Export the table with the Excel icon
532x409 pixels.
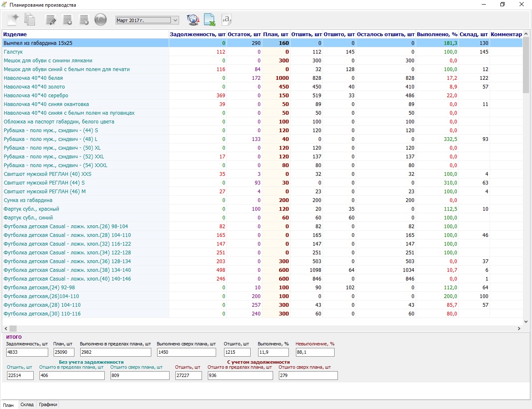pyautogui.click(x=209, y=20)
